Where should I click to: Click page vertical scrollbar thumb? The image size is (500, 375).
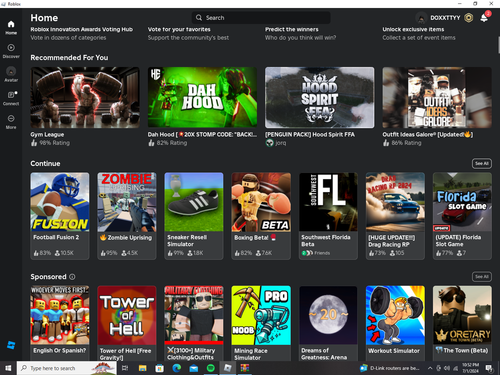pyautogui.click(x=498, y=45)
